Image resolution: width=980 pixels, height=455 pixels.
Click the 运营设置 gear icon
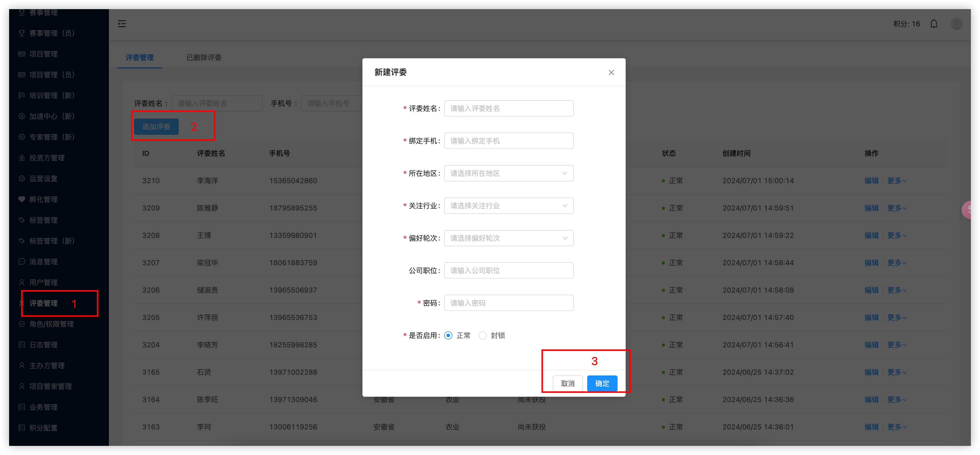(22, 179)
